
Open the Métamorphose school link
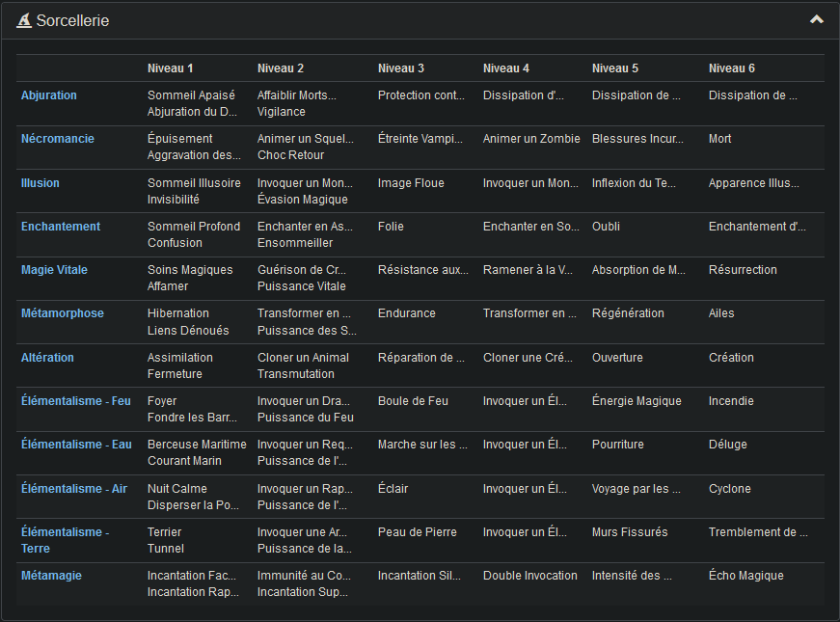click(x=63, y=313)
